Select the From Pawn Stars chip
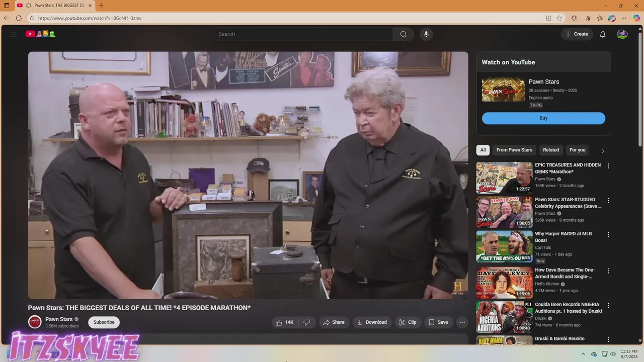This screenshot has height=362, width=644. coord(514,150)
